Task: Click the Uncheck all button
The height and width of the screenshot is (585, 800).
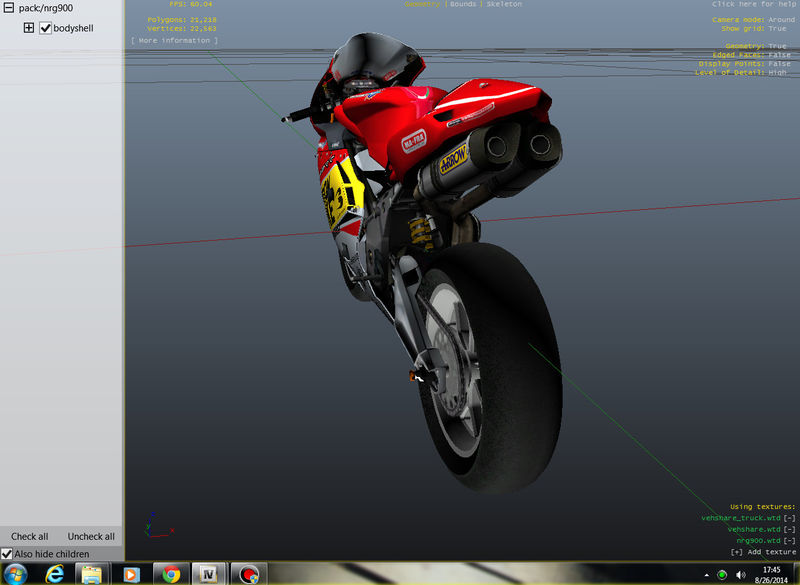Action: 91,537
